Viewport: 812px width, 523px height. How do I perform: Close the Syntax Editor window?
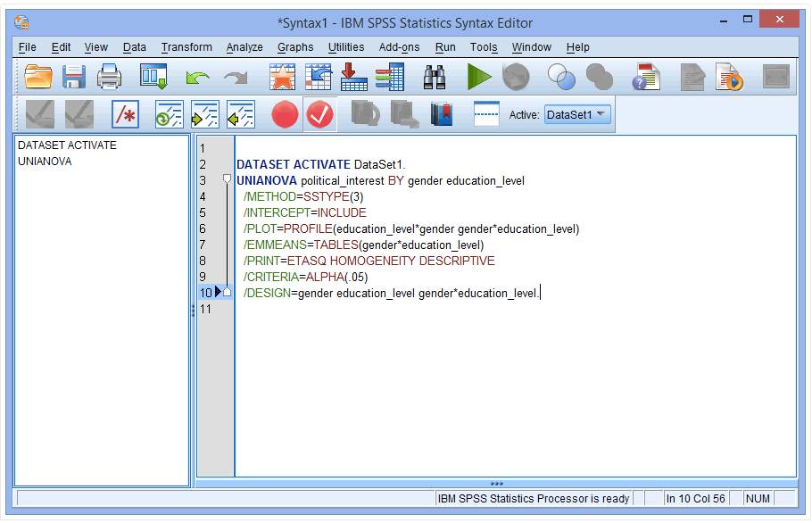point(779,19)
